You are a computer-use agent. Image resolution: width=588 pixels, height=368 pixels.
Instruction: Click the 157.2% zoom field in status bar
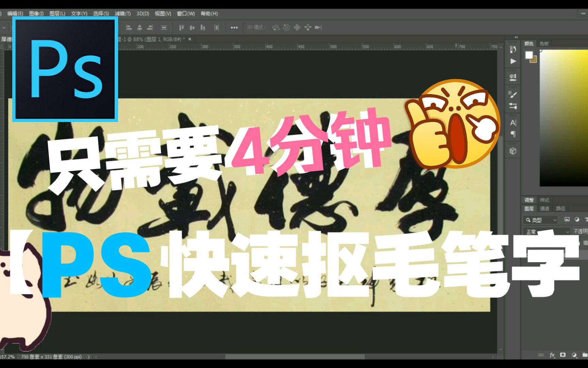(7, 357)
